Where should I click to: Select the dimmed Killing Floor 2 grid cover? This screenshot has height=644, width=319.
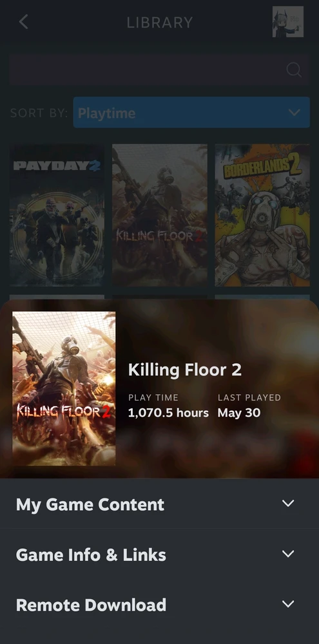tap(160, 215)
